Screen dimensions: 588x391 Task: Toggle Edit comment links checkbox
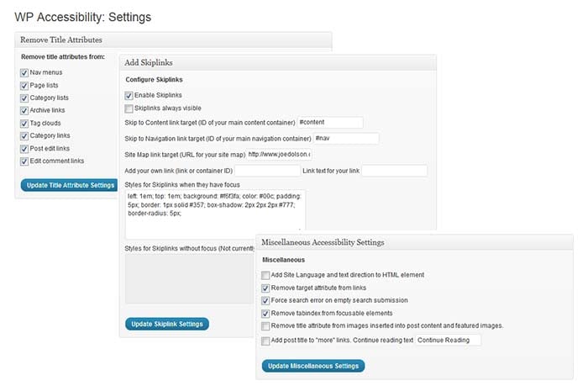24,161
